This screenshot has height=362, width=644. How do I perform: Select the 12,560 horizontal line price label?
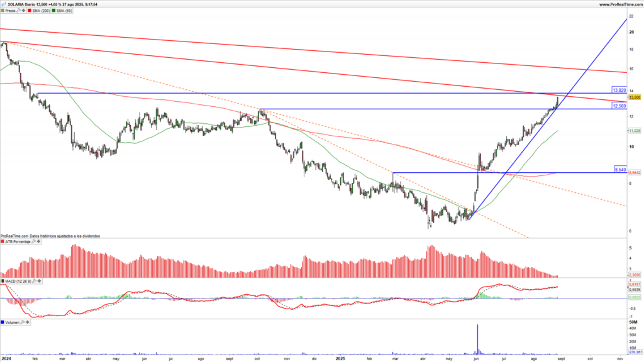pos(619,106)
